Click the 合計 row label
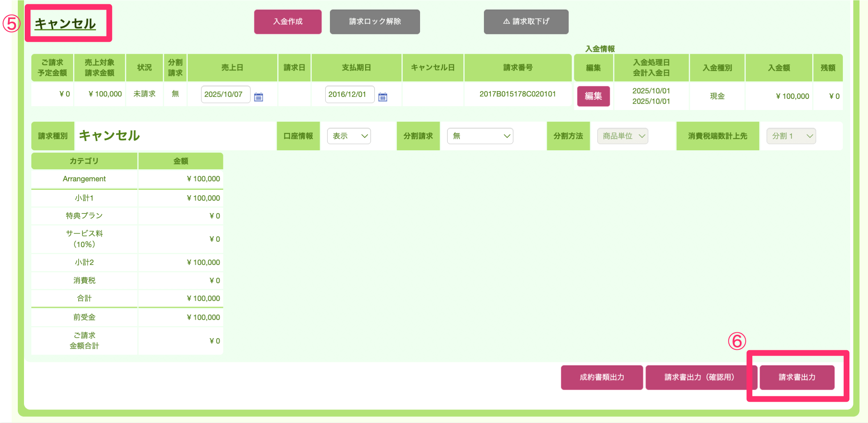The height and width of the screenshot is (423, 868). 84,298
